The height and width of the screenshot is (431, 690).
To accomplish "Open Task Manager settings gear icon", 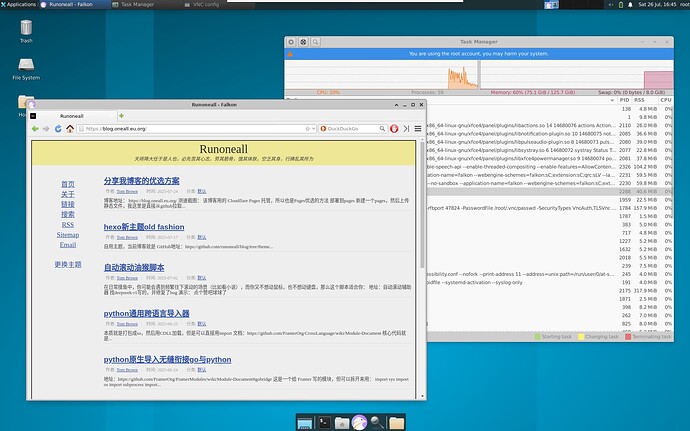I will (291, 42).
